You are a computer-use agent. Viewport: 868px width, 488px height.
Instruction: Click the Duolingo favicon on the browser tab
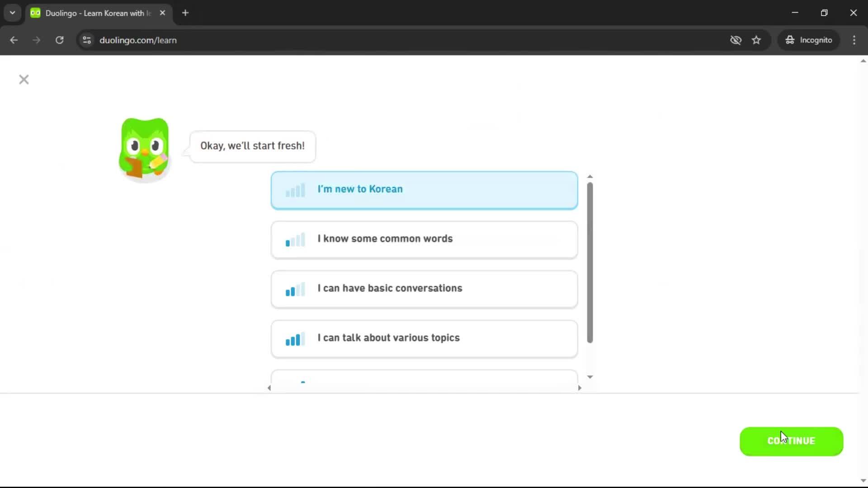pos(35,13)
